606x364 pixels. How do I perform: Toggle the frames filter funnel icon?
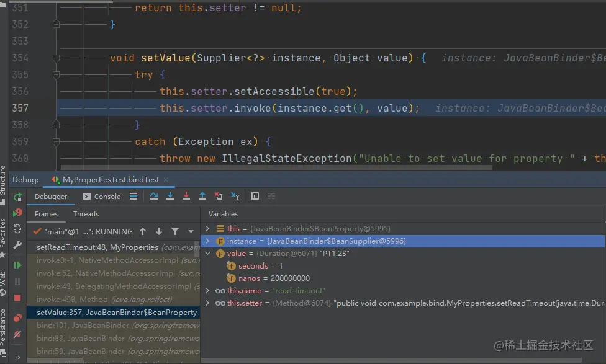coord(175,231)
